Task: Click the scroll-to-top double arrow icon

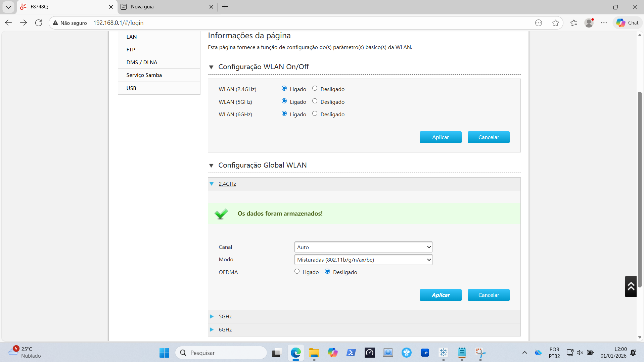Action: coord(631,286)
